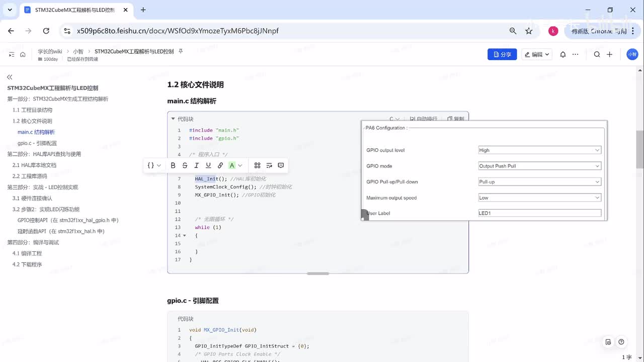
Task: Go to Feishu home
Action: coord(23,54)
